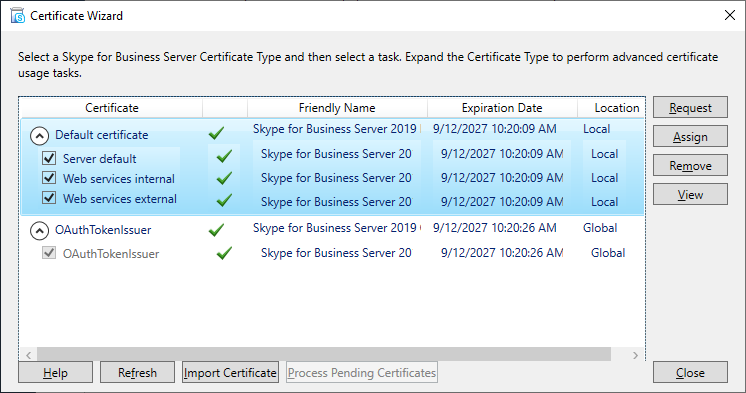746x393 pixels.
Task: Click the Certificate column header
Action: coord(111,108)
